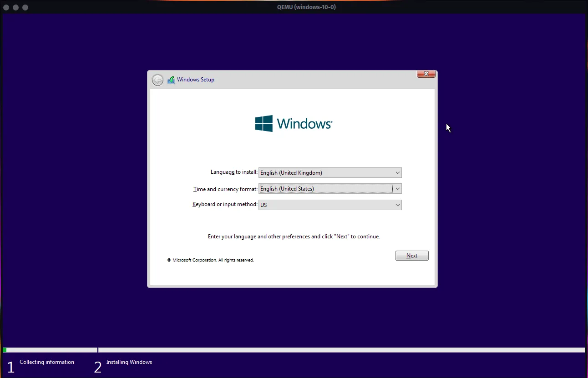Click the red X close button of Windows Setup
Viewport: 588px width, 378px height.
click(426, 73)
